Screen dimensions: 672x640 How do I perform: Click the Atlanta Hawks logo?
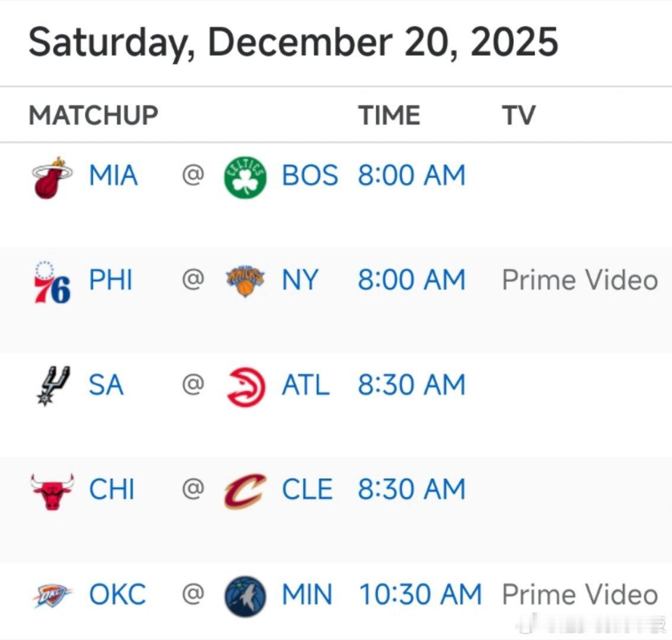coord(245,386)
